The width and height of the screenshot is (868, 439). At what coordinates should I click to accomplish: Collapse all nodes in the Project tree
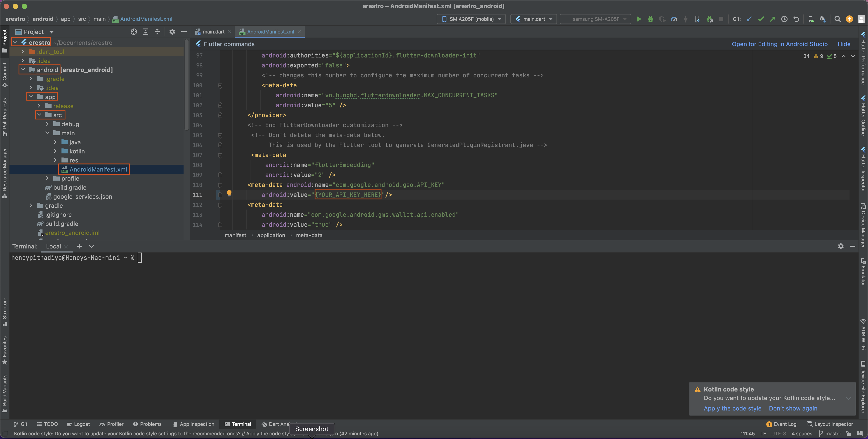157,32
